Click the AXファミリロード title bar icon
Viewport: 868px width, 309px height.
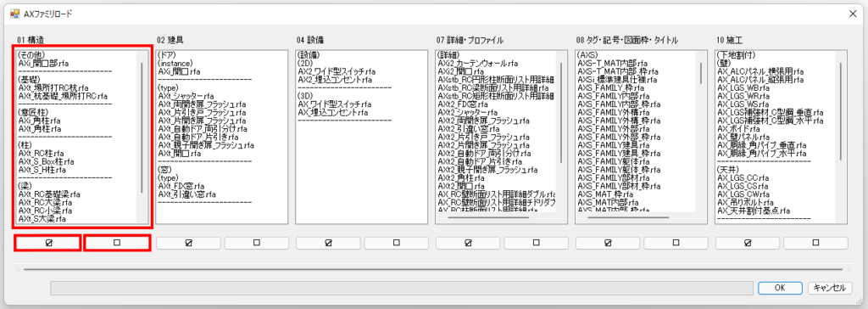pos(15,14)
